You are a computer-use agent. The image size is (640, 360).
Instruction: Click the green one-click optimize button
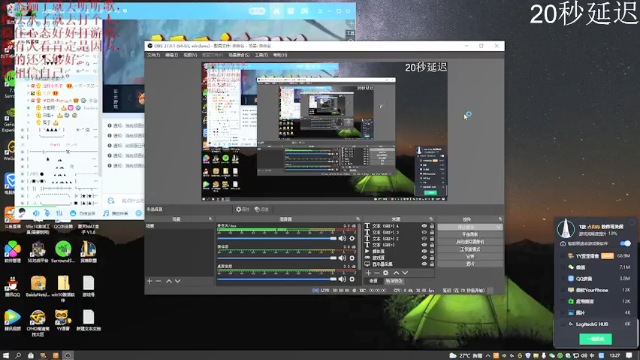coord(596,339)
